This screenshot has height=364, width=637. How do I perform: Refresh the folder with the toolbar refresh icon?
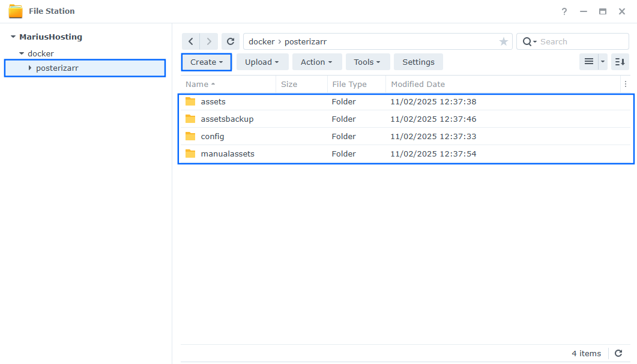(x=231, y=41)
